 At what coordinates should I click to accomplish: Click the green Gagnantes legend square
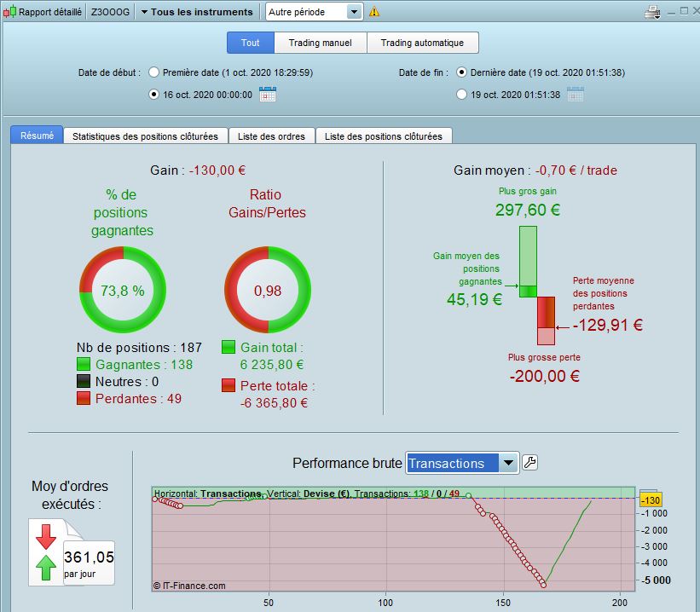(84, 364)
